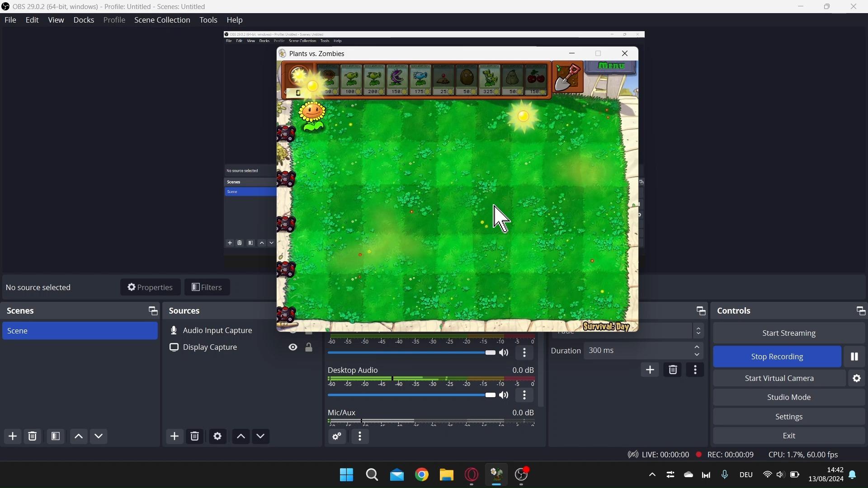Open Settings from Controls
This screenshot has height=488, width=868.
(x=789, y=417)
